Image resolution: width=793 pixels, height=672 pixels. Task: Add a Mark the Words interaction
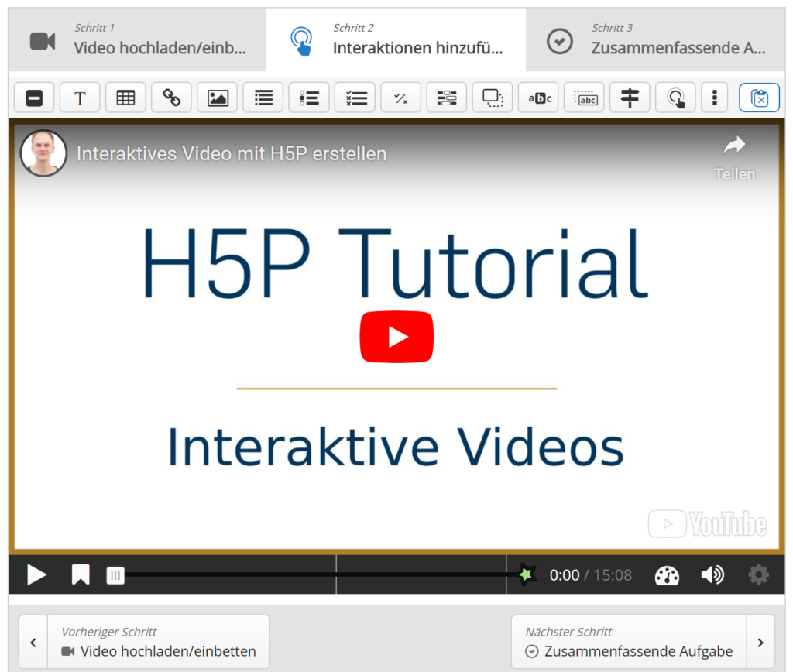click(539, 98)
